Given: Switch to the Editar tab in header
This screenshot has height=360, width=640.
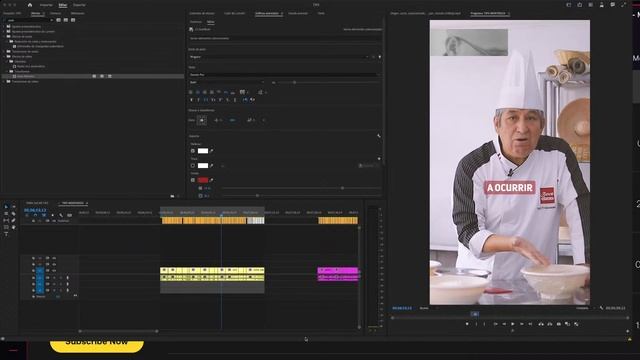Looking at the screenshot, I should pos(62,5).
